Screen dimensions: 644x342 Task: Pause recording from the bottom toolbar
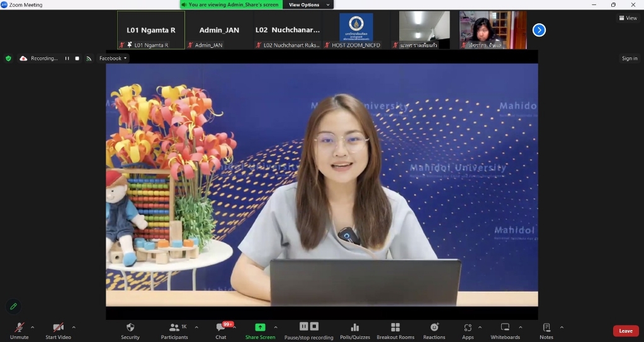coord(304,326)
